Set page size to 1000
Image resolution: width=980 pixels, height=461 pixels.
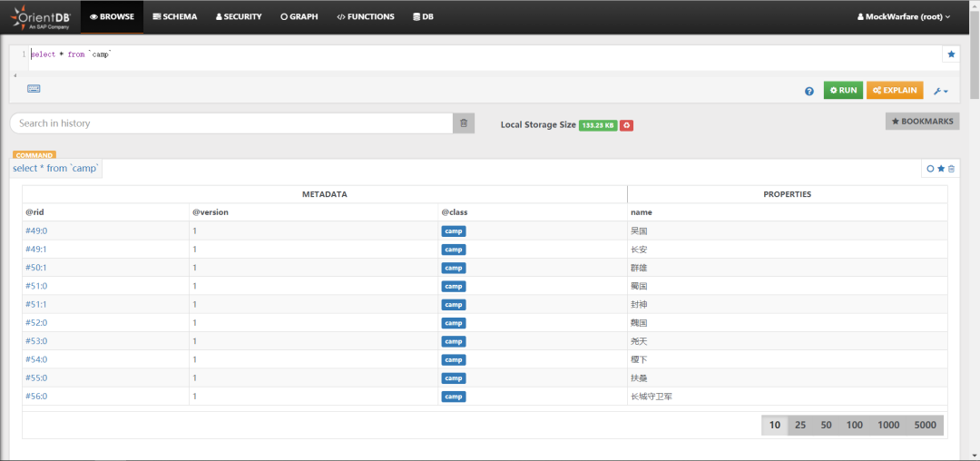(888, 425)
